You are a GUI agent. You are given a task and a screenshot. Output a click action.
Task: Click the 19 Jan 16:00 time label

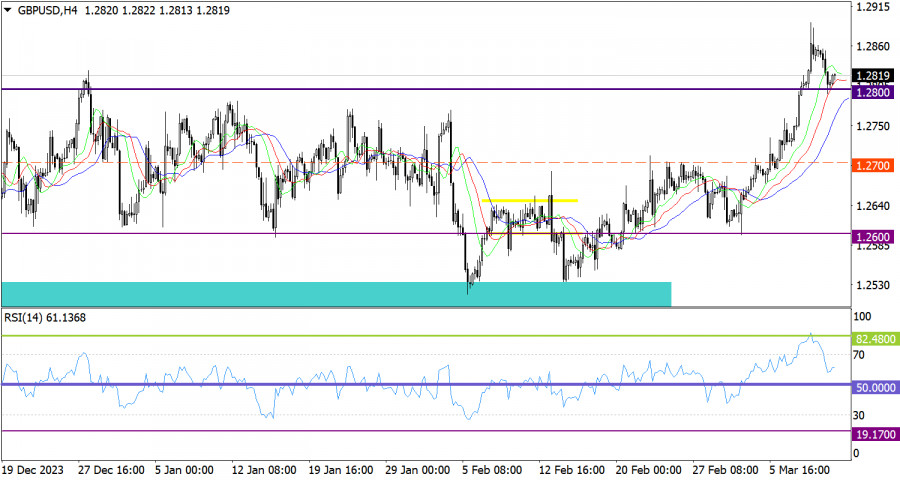[x=342, y=470]
